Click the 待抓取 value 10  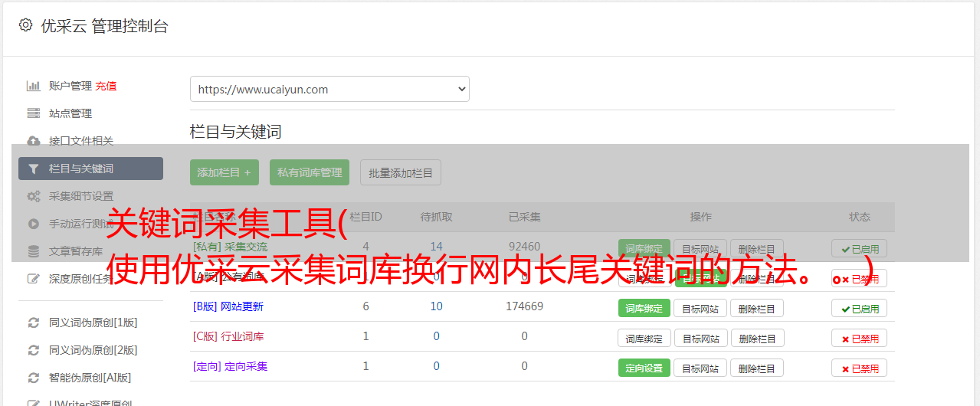coord(436,306)
